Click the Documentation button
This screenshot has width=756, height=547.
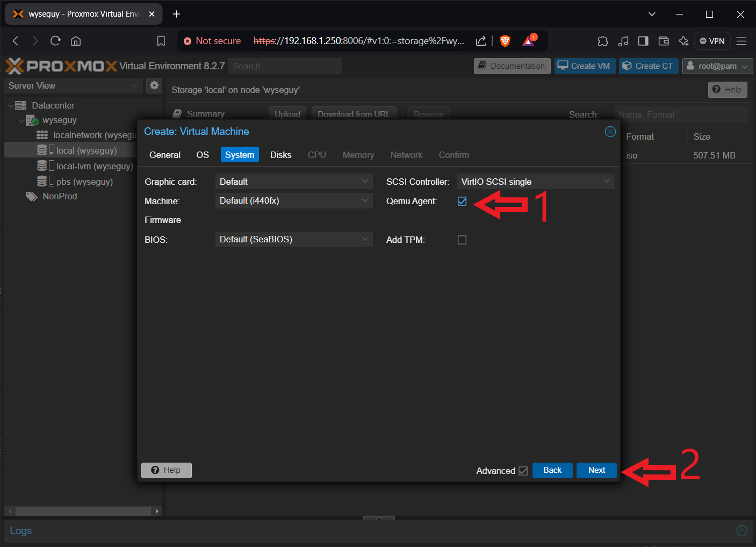coord(512,66)
